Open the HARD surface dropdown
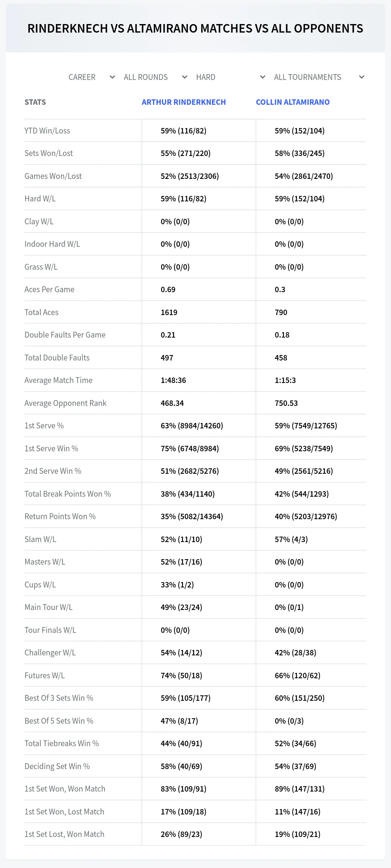Viewport: 391px width, 868px height. [x=231, y=77]
